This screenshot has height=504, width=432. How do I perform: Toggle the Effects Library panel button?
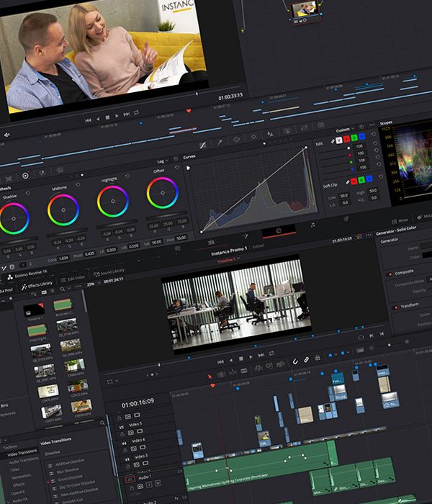click(37, 285)
